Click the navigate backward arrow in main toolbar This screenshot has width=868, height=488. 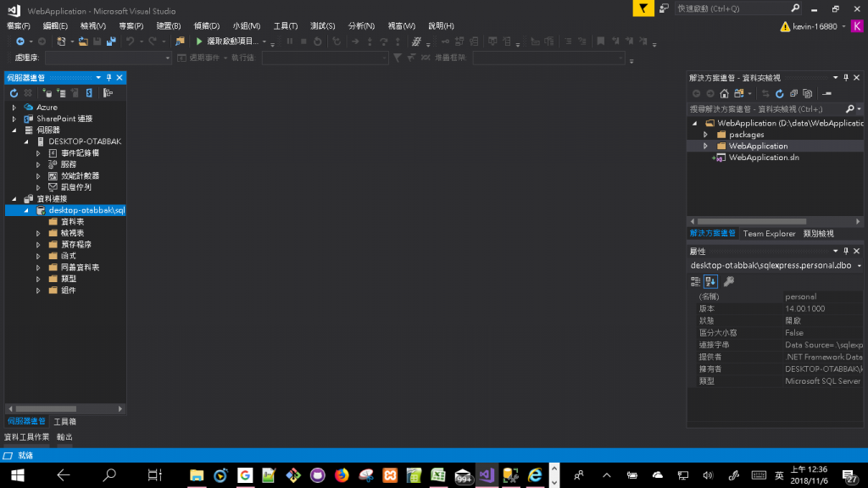20,42
